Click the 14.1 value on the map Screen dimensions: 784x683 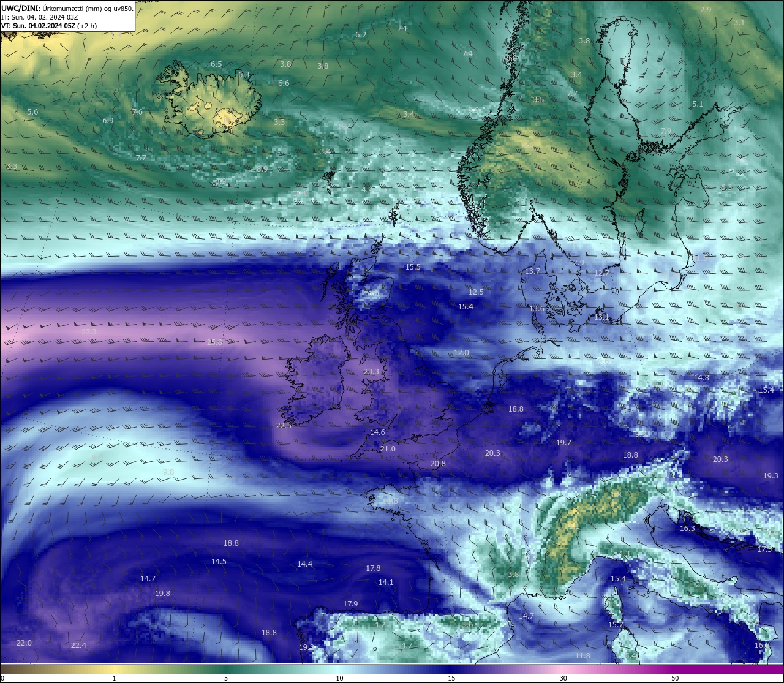coord(386,582)
